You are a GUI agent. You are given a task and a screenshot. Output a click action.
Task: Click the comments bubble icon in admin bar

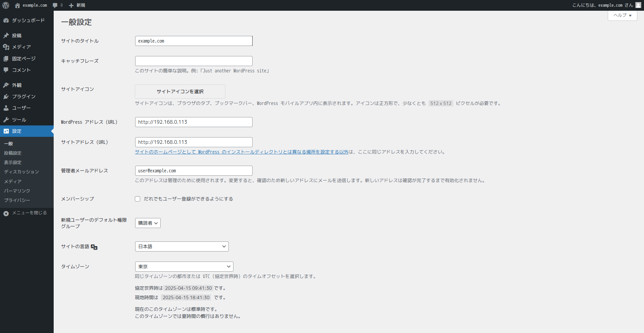[x=55, y=5]
